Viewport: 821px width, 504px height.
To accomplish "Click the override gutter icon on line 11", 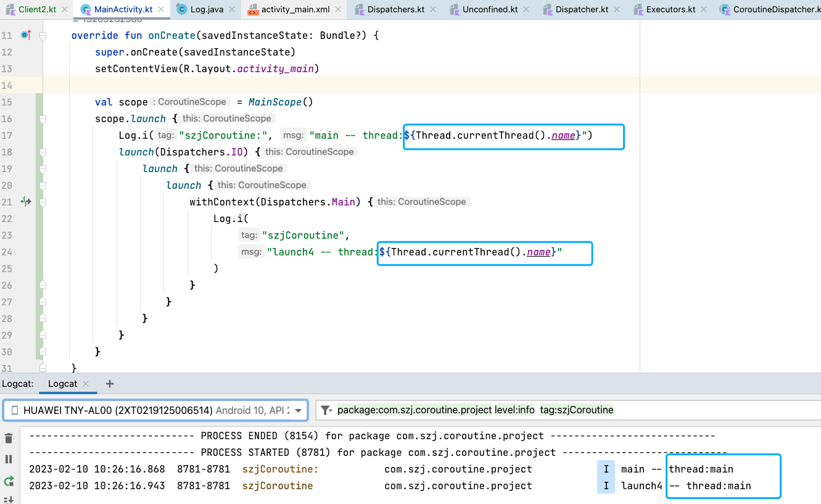I will (25, 35).
